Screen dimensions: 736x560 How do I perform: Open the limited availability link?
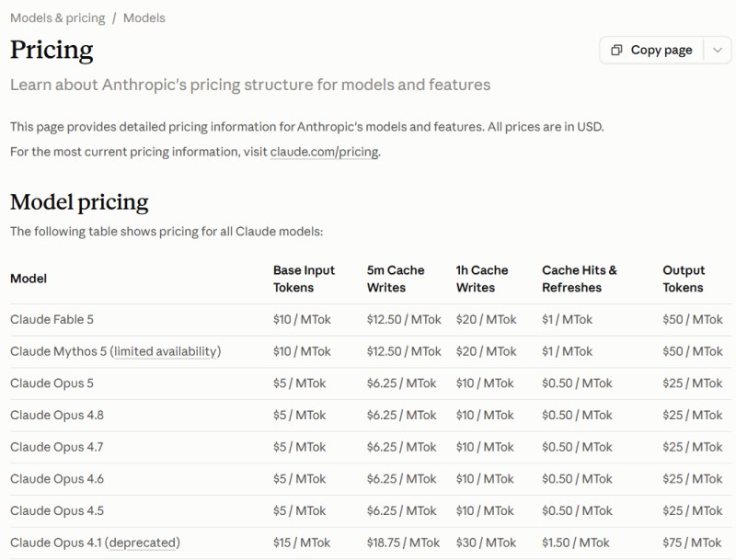pos(166,351)
